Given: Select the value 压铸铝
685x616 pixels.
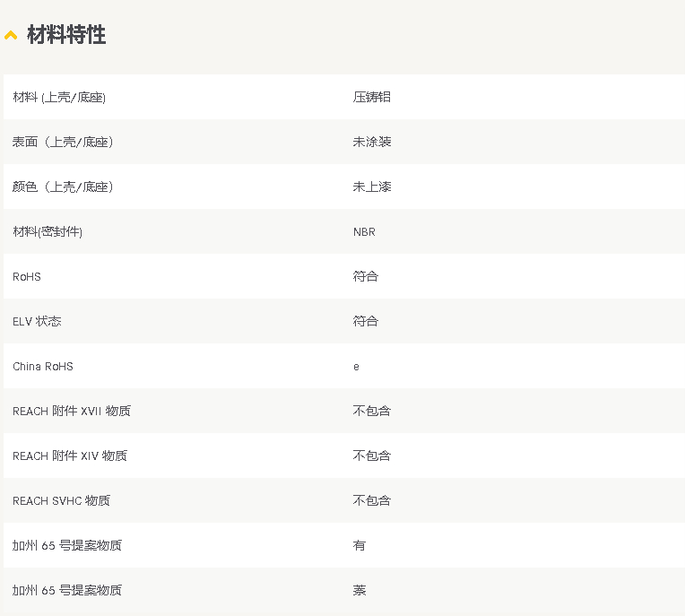Looking at the screenshot, I should tap(372, 97).
